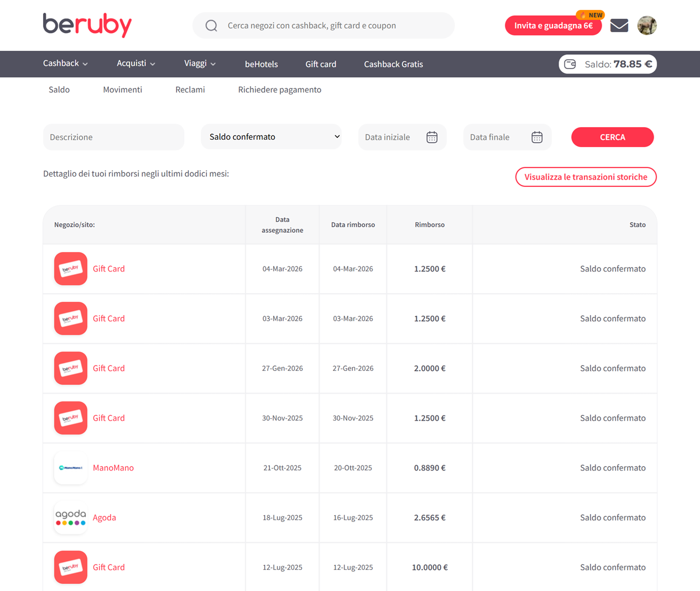Click the 2.6565 € refund value
This screenshot has height=591, width=700.
click(430, 517)
